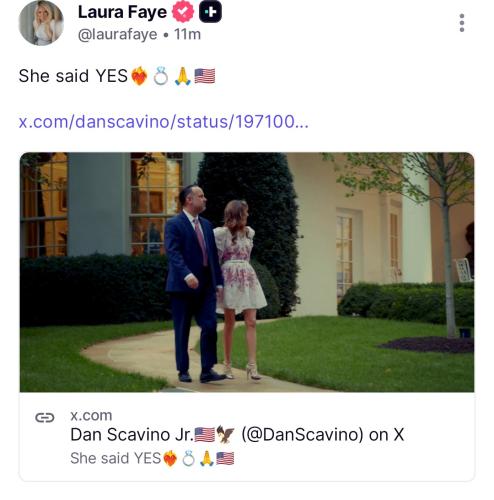This screenshot has height=500, width=494.
Task: Click the 11m post timestamp
Action: point(187,34)
